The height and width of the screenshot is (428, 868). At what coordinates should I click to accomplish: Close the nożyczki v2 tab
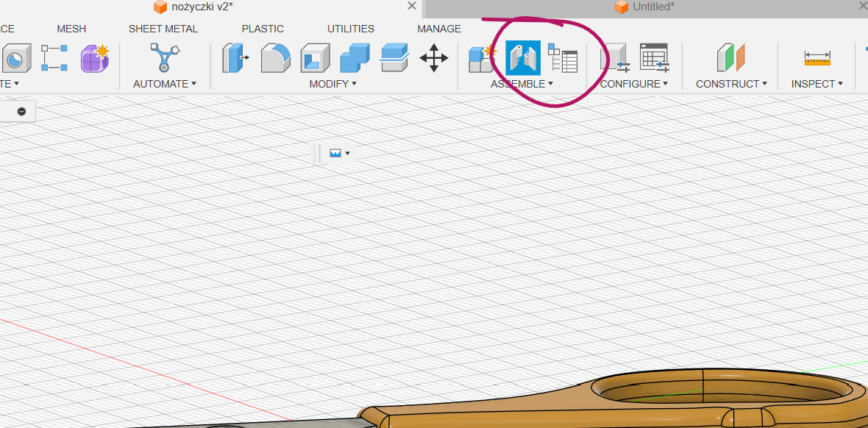tap(412, 6)
